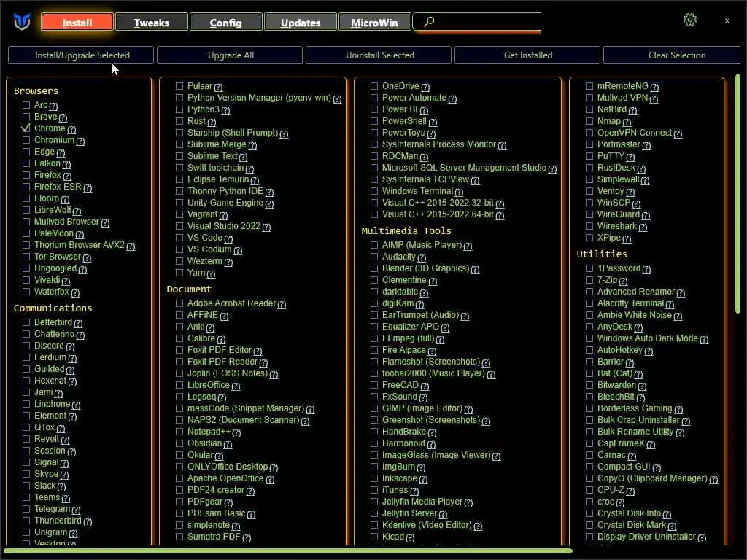Open the (?) help link for 7-Zip
747x560 pixels.
[623, 281]
